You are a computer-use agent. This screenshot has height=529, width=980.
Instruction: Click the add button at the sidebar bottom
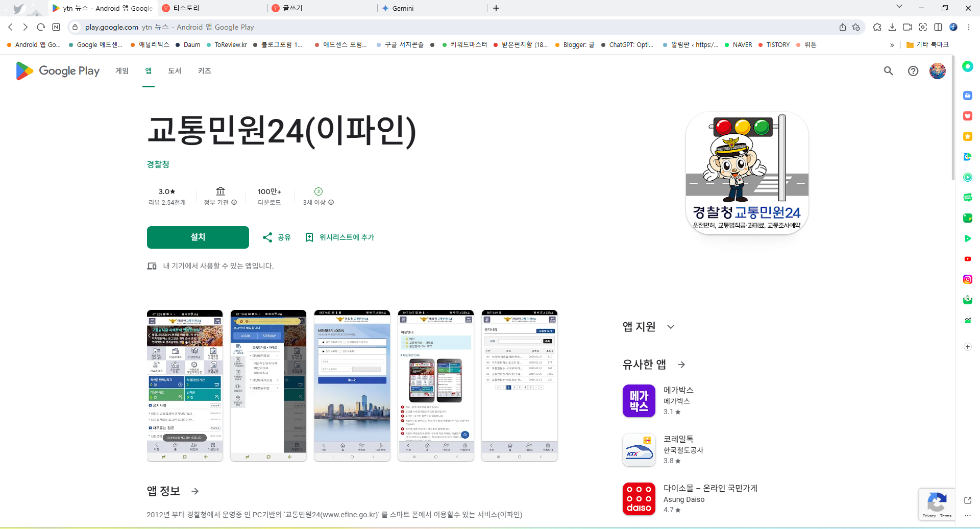pos(967,347)
